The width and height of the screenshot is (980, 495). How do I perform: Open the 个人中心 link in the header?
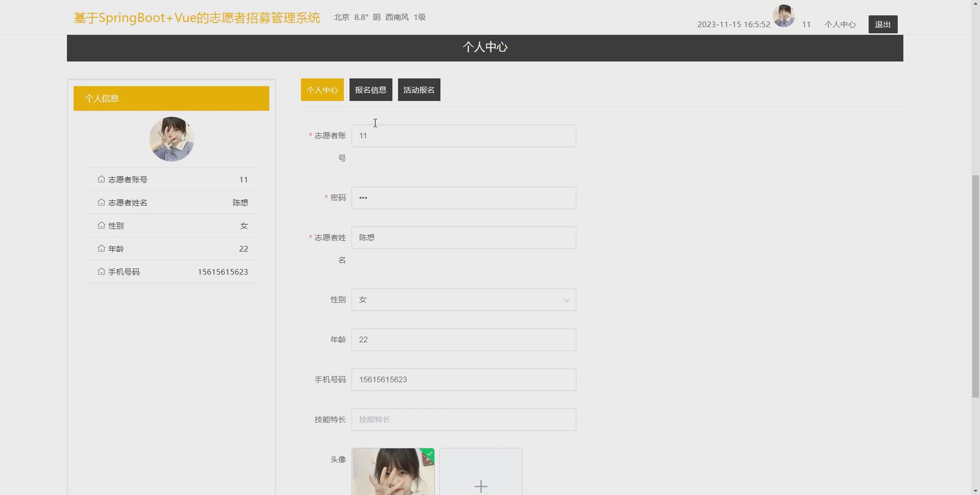point(839,25)
